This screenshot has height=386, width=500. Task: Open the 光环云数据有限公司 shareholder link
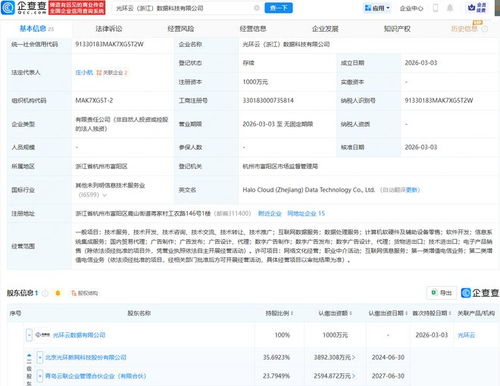tap(79, 335)
